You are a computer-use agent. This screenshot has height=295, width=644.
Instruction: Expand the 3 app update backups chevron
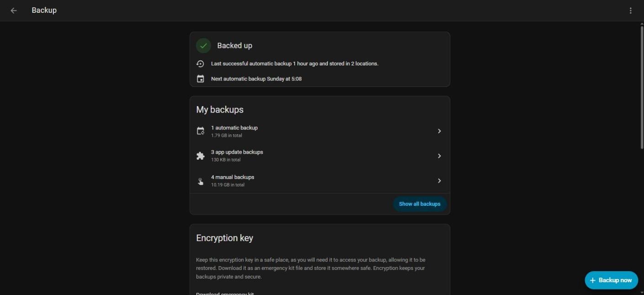pos(439,156)
